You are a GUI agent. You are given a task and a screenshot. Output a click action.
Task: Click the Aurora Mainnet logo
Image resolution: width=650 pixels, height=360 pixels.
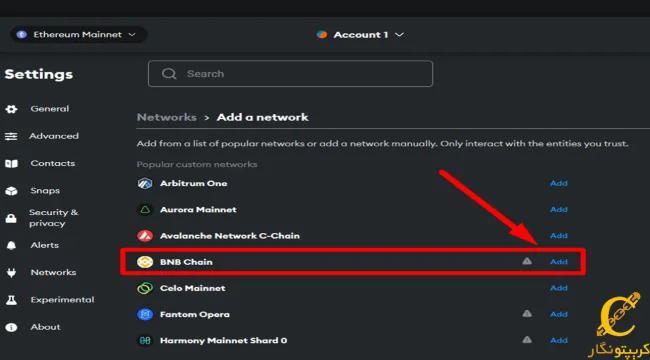point(145,210)
